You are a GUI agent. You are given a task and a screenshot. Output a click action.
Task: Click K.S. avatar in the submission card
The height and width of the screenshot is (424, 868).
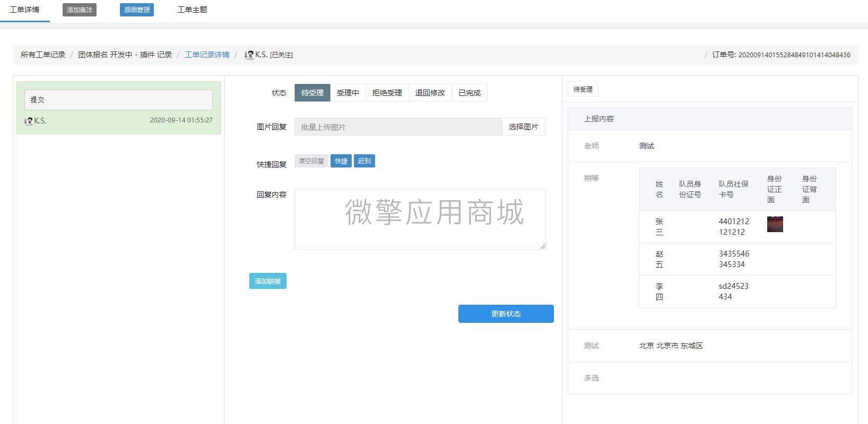(x=29, y=121)
